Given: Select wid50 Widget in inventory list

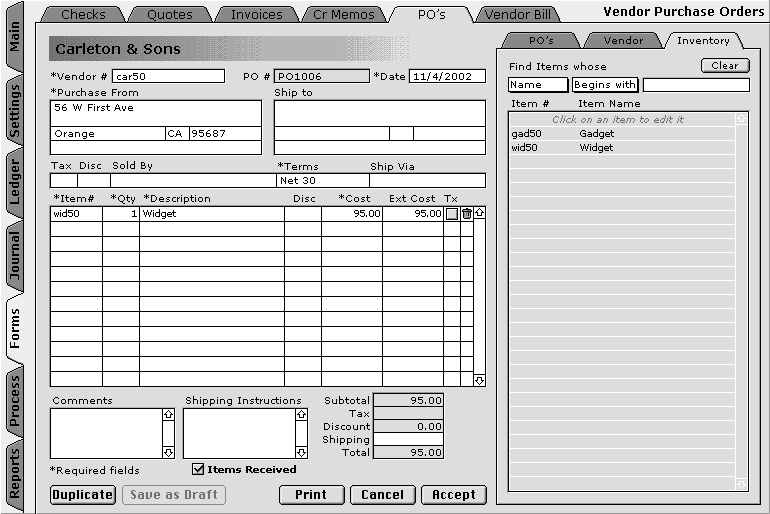Looking at the screenshot, I should pyautogui.click(x=622, y=147).
